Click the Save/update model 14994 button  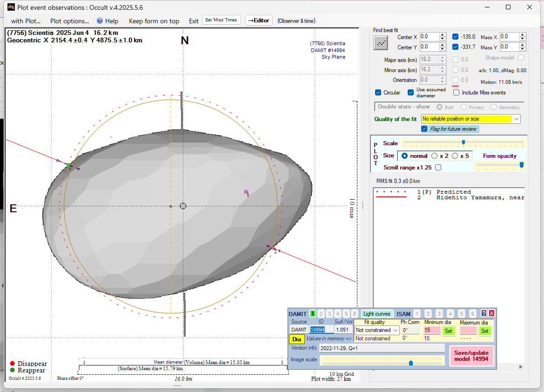(x=471, y=356)
